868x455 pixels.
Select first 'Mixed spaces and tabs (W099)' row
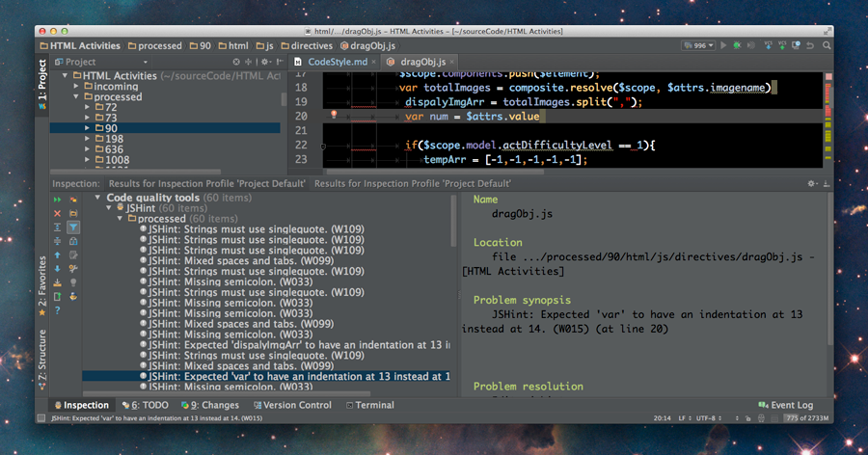(236, 260)
